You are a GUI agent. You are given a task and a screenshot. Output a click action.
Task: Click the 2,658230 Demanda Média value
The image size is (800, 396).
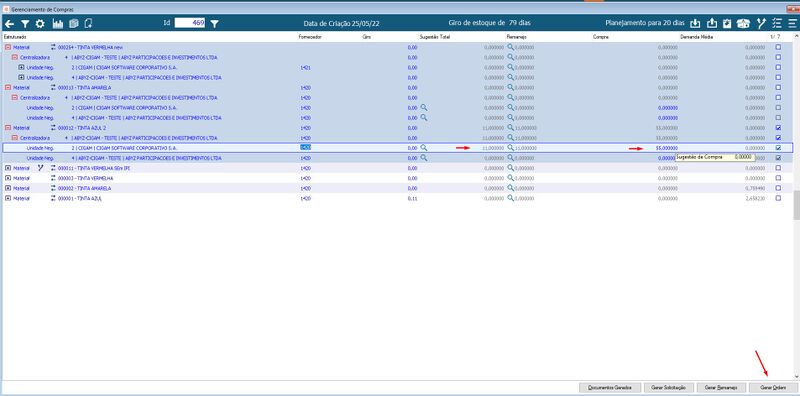tap(755, 198)
